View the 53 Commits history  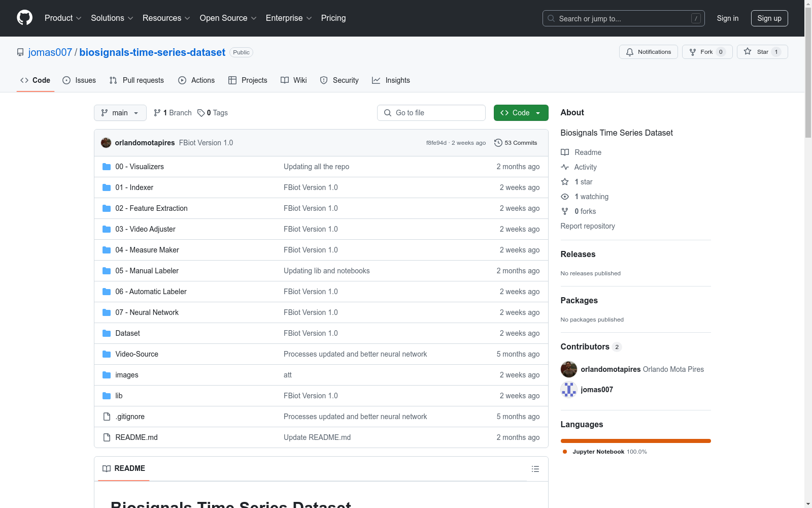516,143
